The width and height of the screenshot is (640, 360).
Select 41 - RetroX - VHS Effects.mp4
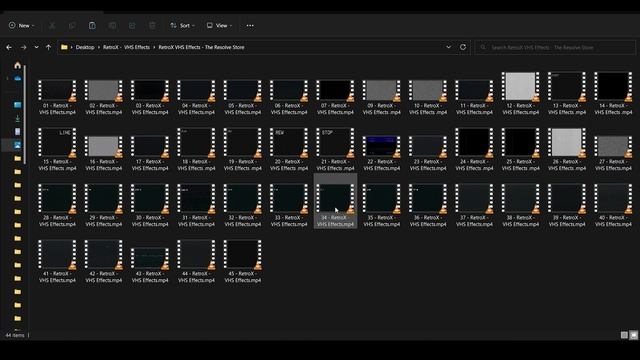point(57,261)
